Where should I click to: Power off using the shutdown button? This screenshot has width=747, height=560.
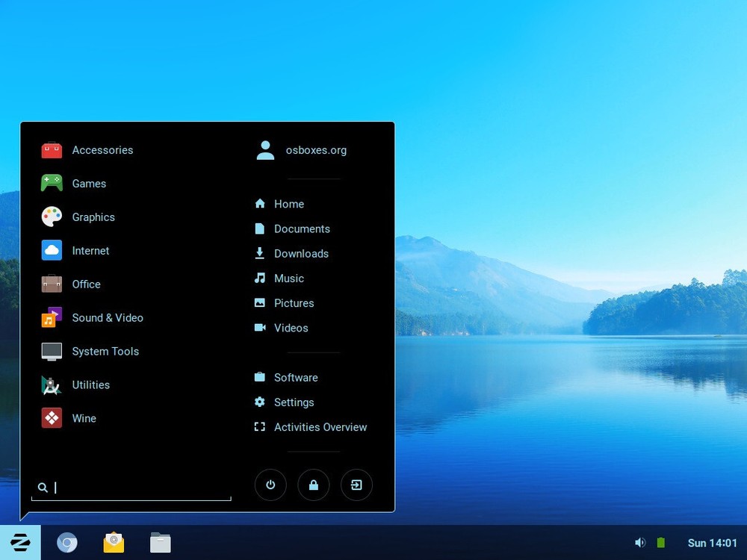[x=270, y=485]
